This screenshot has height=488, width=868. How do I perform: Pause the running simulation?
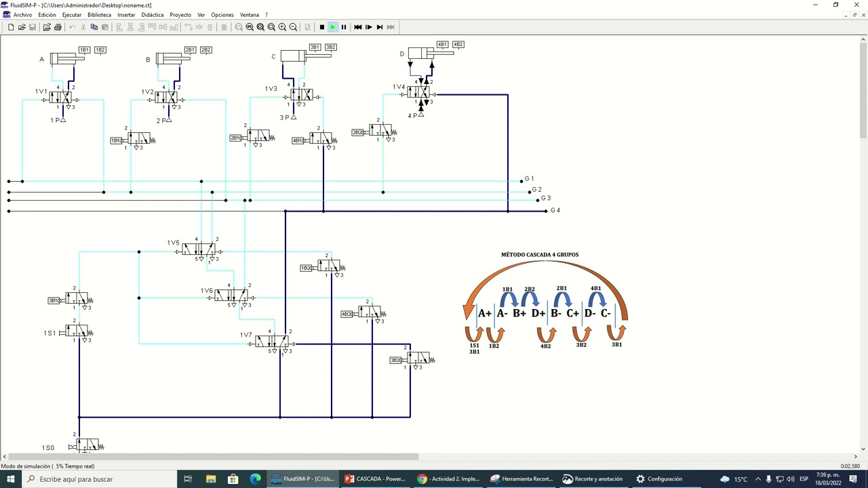pyautogui.click(x=344, y=27)
